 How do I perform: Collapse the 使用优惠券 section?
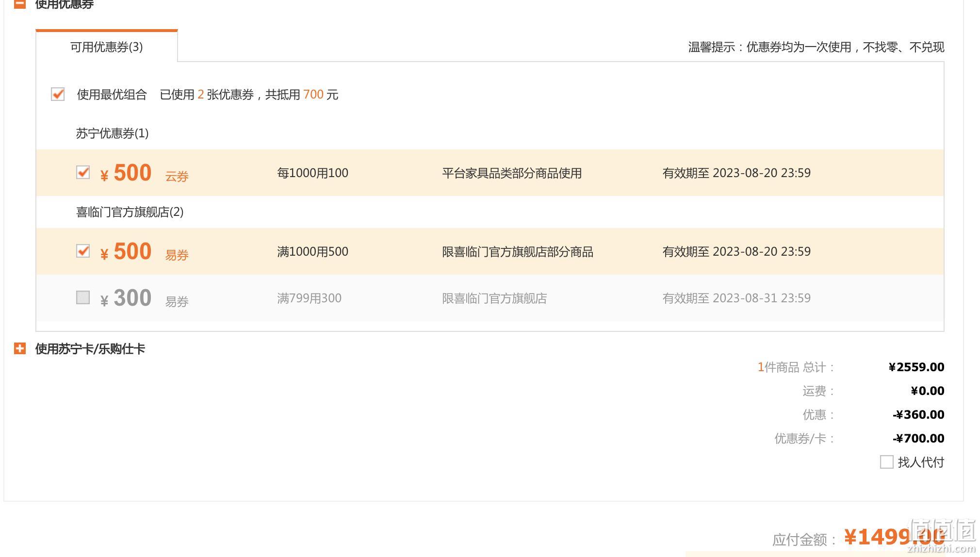20,4
